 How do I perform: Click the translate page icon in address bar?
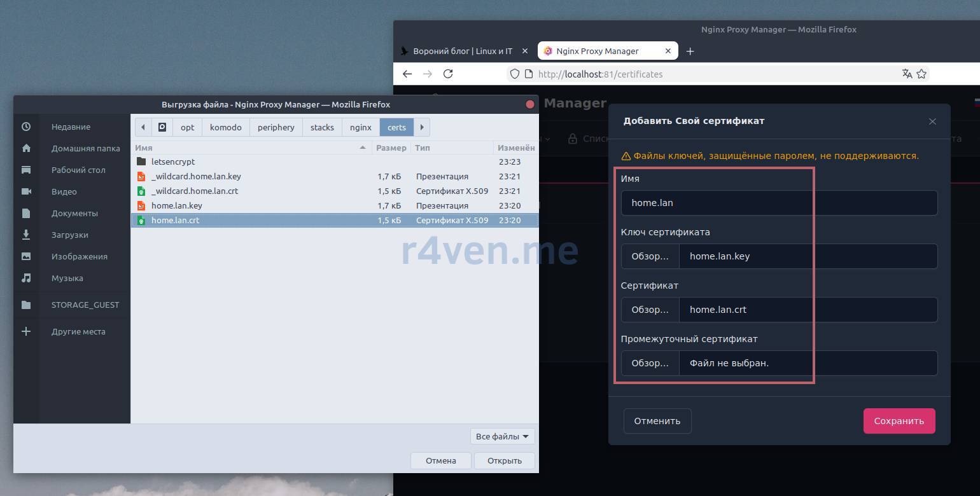[907, 74]
